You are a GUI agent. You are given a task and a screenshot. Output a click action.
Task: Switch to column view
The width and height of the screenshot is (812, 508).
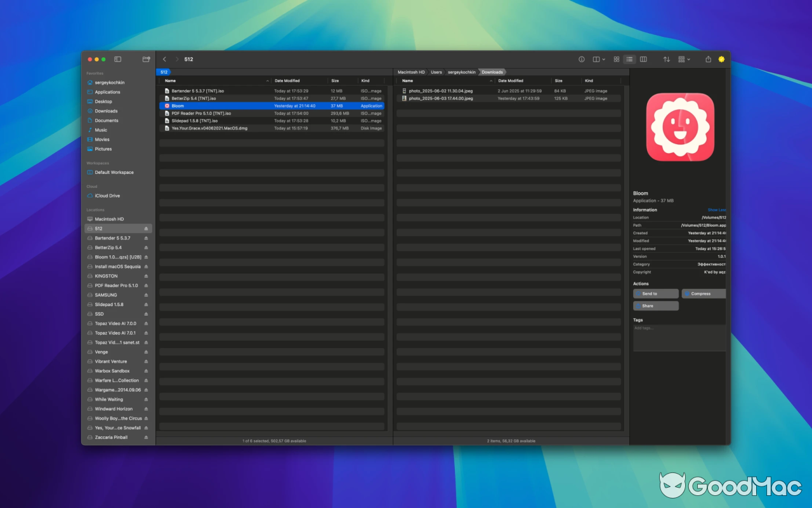644,59
